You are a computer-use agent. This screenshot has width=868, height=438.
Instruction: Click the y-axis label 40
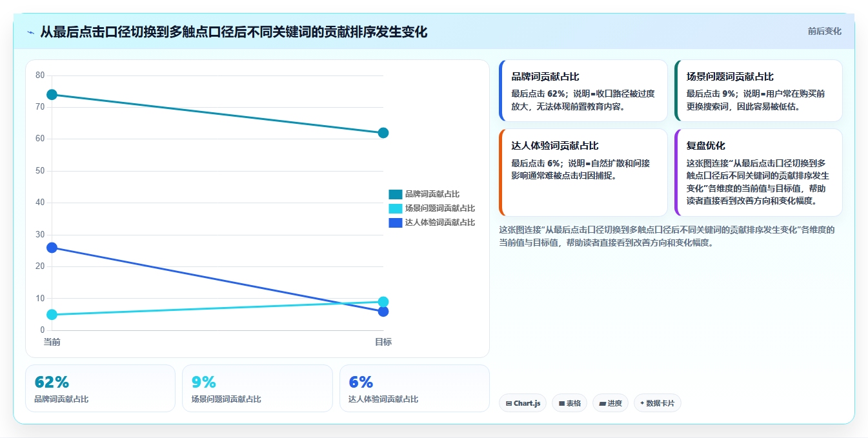[40, 203]
